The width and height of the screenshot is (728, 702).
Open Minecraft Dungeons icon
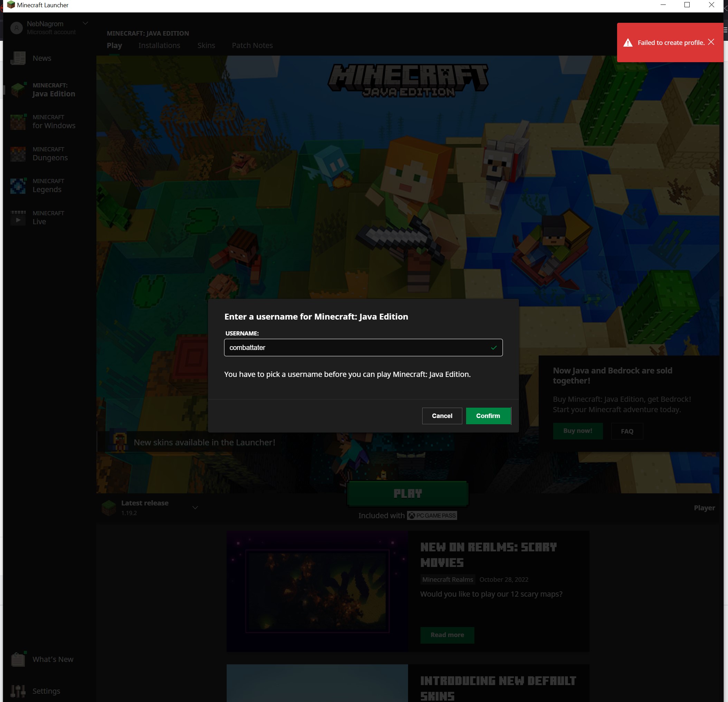(18, 154)
